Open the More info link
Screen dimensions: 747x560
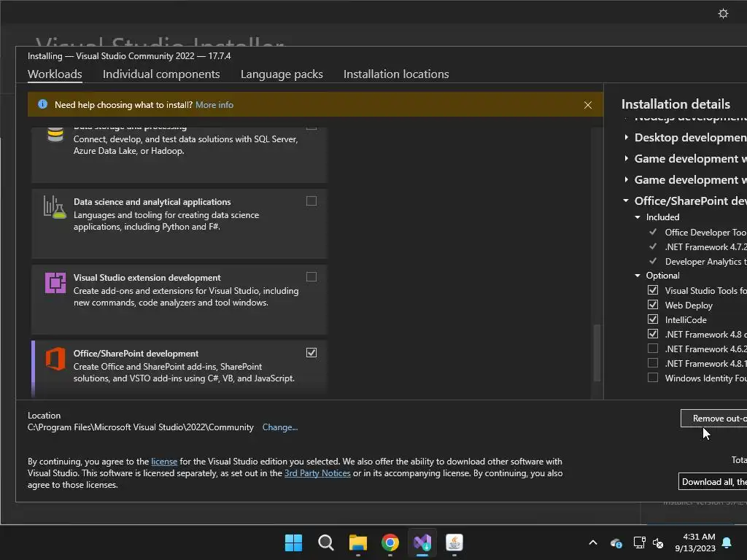(x=214, y=105)
